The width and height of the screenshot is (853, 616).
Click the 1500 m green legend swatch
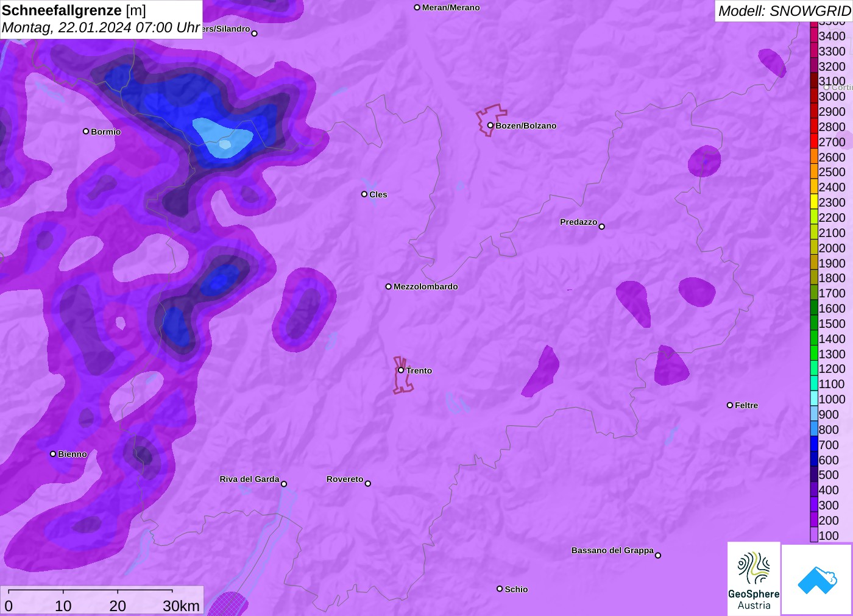(814, 324)
